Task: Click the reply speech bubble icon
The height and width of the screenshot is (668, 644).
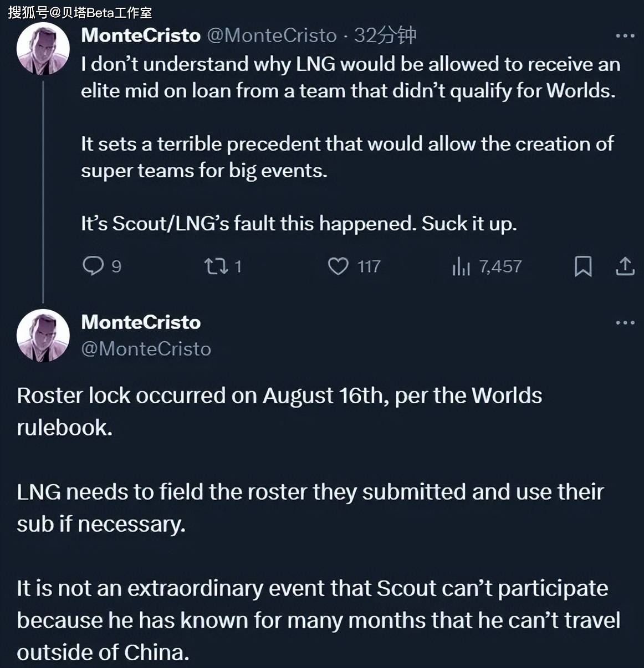Action: (93, 266)
